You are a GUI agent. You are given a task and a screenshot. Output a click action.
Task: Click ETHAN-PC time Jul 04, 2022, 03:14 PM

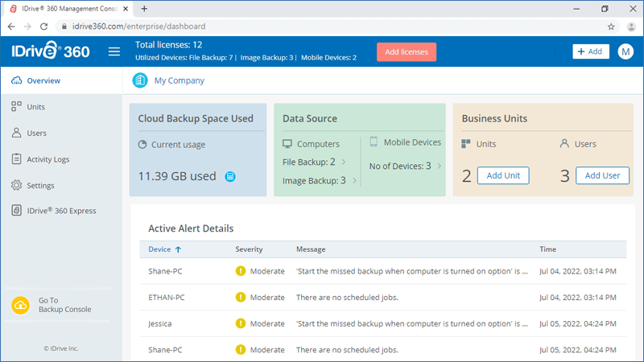click(x=578, y=297)
